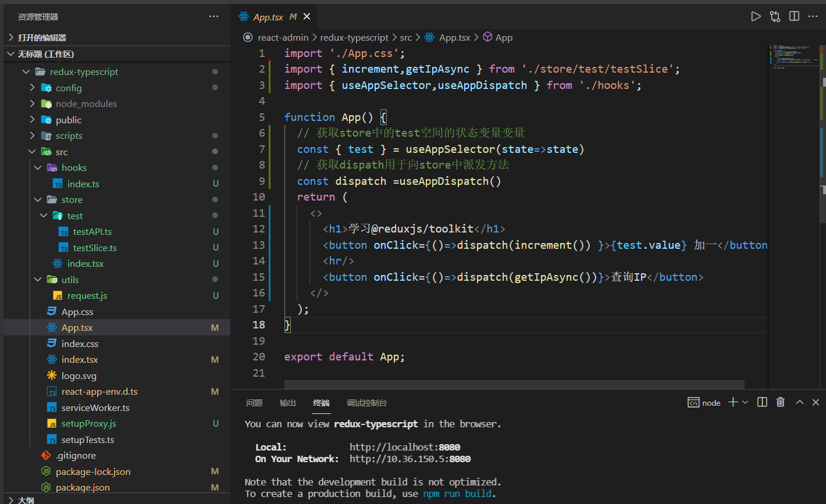Open the http://10.36.150.5:8080 network link

point(410,459)
